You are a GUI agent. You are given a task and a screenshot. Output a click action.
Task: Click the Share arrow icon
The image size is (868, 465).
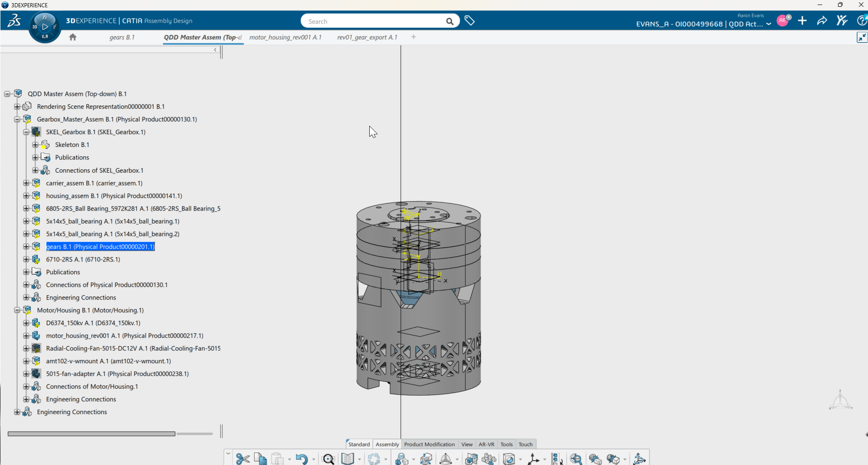pyautogui.click(x=822, y=21)
